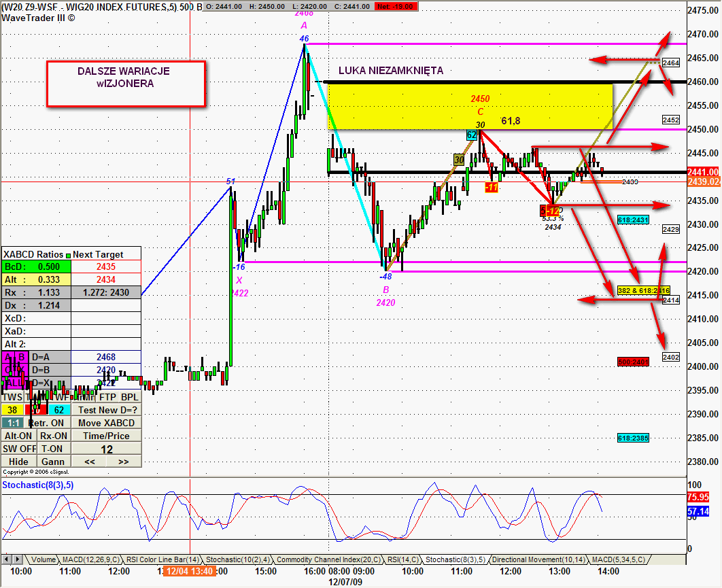
Task: Toggle the 1:1 ratio button
Action: [x=14, y=423]
